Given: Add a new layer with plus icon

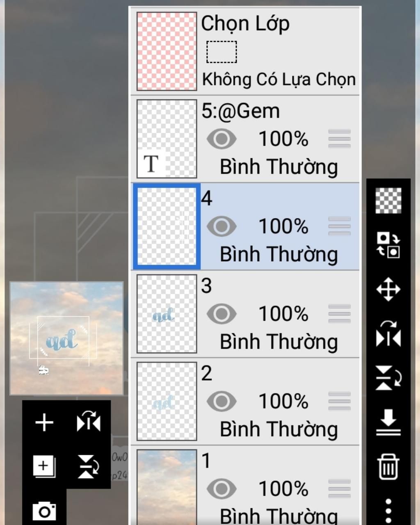Looking at the screenshot, I should point(44,422).
